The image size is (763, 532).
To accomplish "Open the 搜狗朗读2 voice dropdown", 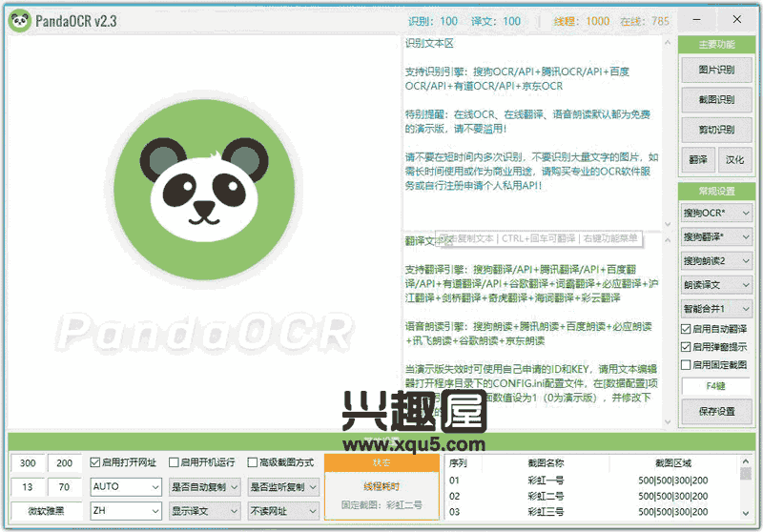I will (716, 261).
